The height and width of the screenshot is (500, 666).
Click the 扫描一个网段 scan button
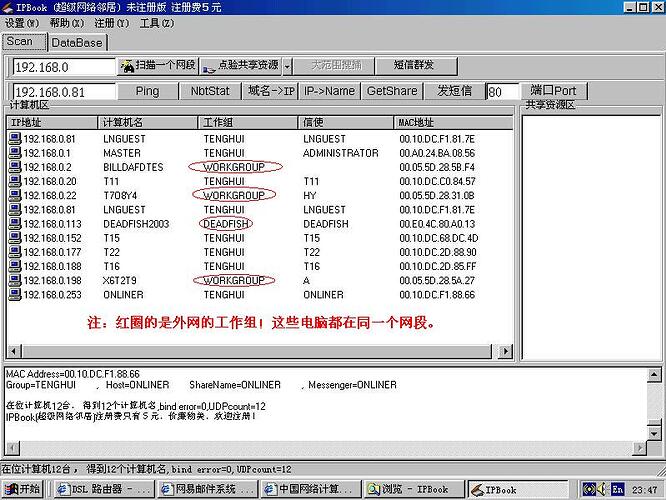click(158, 65)
